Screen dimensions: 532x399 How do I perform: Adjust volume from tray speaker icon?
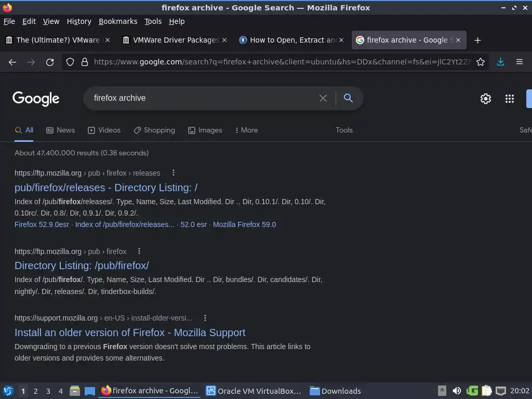[457, 391]
